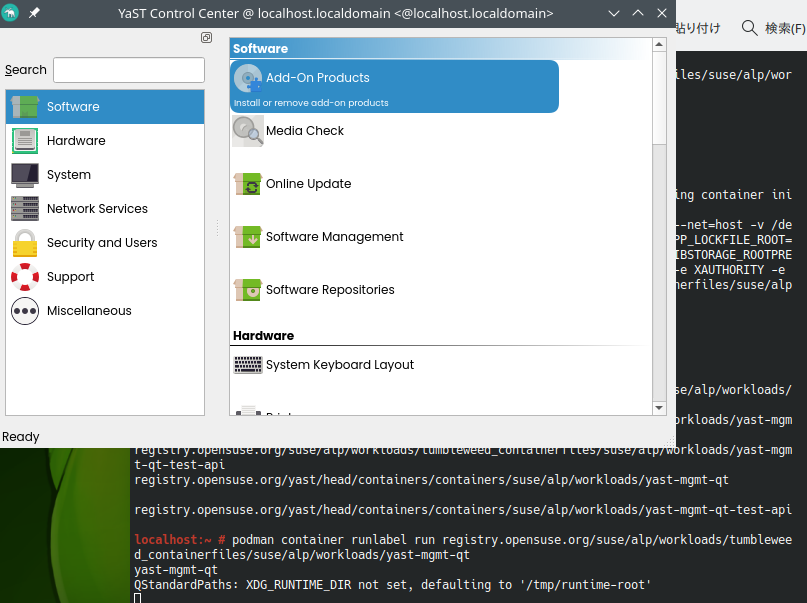The height and width of the screenshot is (603, 807).
Task: Click 'QStandardPaths: XDG_RUNTIME_DIR' terminal line
Action: click(x=392, y=585)
